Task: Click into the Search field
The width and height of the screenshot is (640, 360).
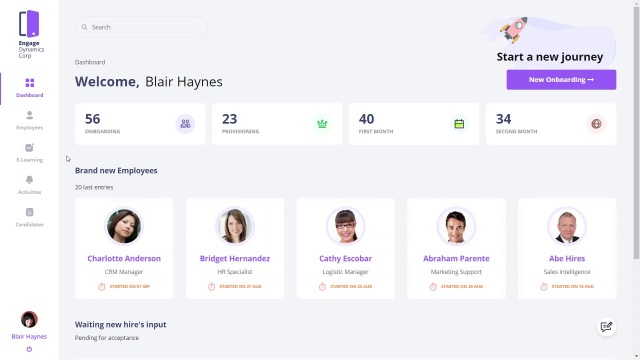Action: [x=141, y=27]
